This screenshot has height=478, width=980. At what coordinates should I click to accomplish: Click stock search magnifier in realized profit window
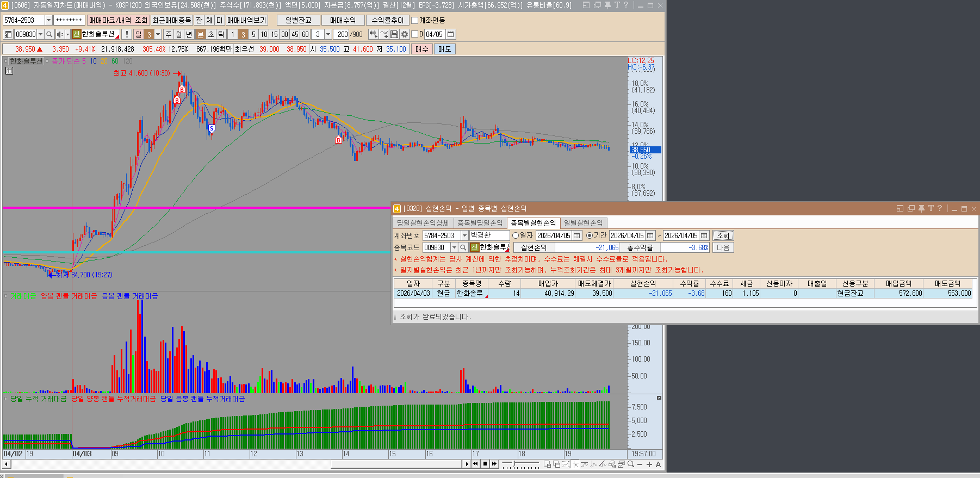463,247
